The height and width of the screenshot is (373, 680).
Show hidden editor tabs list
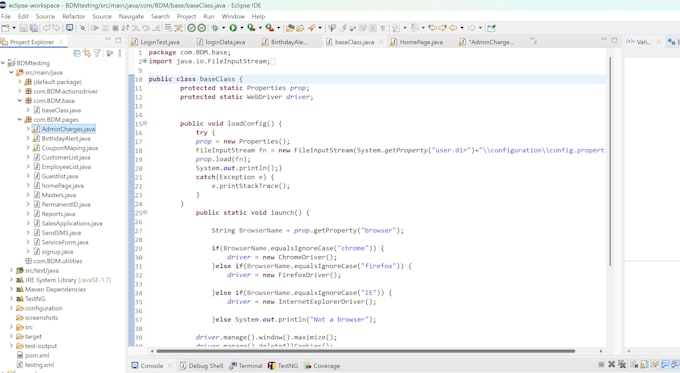533,41
